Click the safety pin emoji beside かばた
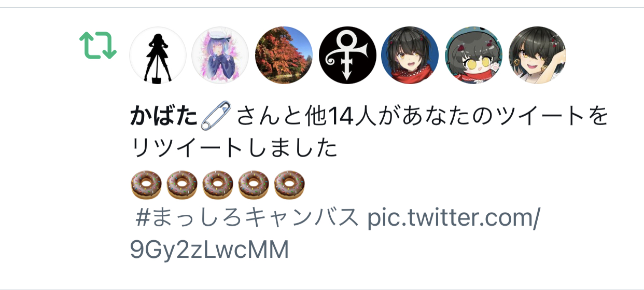 point(216,117)
